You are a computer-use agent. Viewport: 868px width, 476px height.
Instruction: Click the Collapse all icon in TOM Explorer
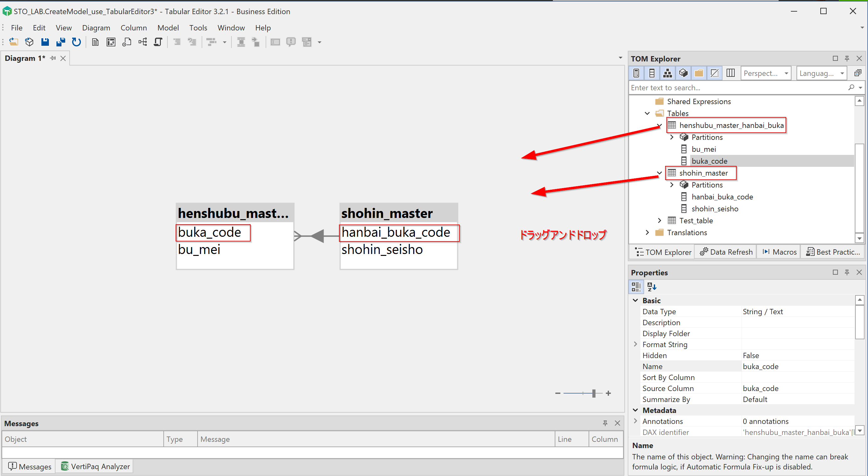click(x=858, y=73)
